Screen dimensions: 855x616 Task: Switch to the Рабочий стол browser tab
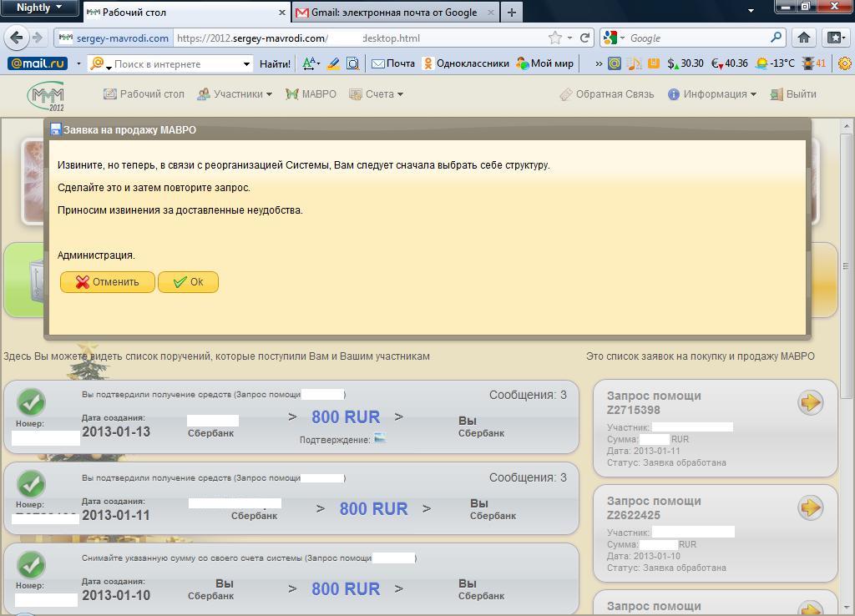coord(185,12)
